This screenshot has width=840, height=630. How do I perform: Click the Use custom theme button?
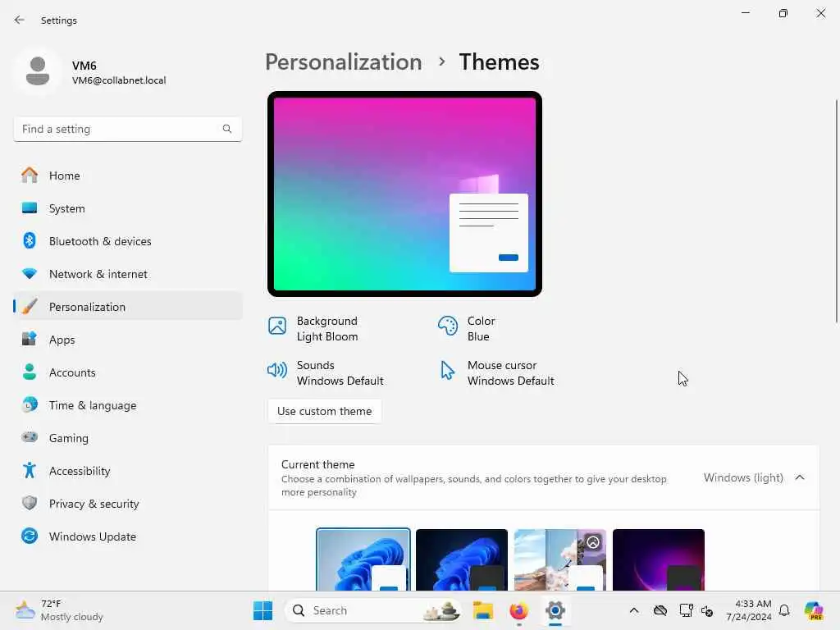tap(324, 411)
